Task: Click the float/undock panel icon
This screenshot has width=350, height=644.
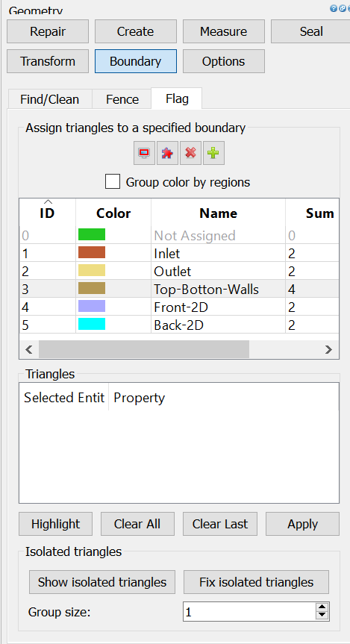Action: [x=343, y=8]
